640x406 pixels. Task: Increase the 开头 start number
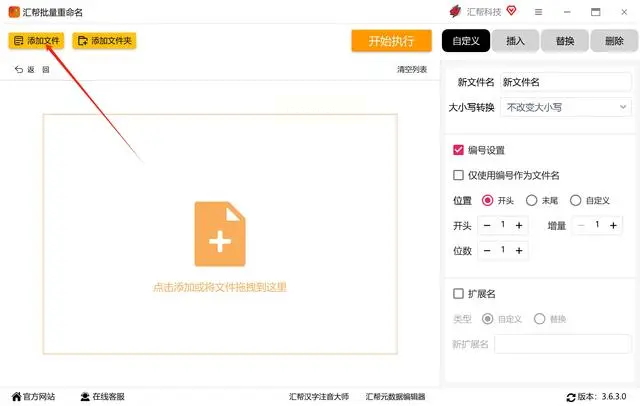tap(519, 225)
